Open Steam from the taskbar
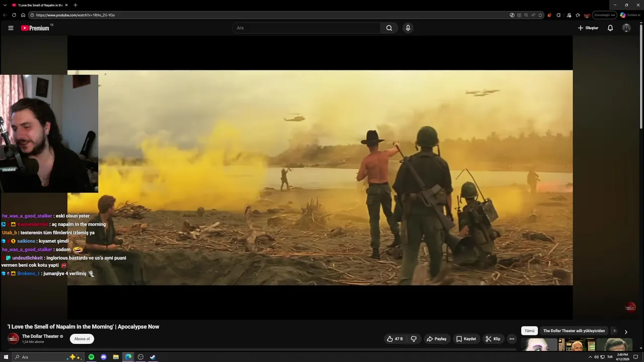The height and width of the screenshot is (362, 644). 153,357
